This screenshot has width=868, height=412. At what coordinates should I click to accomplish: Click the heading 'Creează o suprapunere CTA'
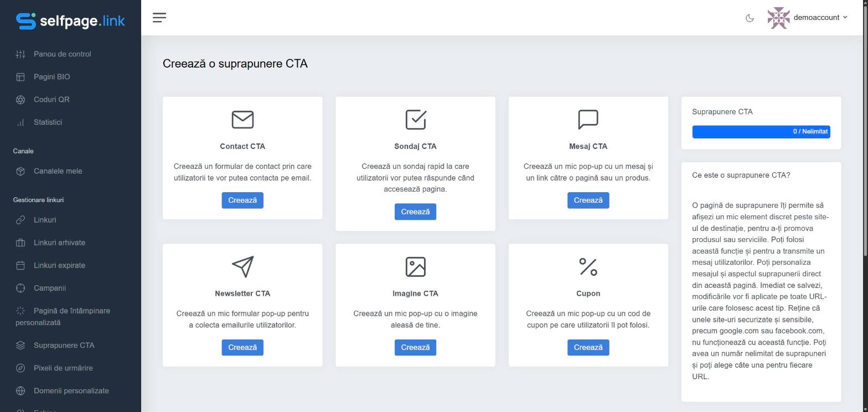tap(235, 64)
